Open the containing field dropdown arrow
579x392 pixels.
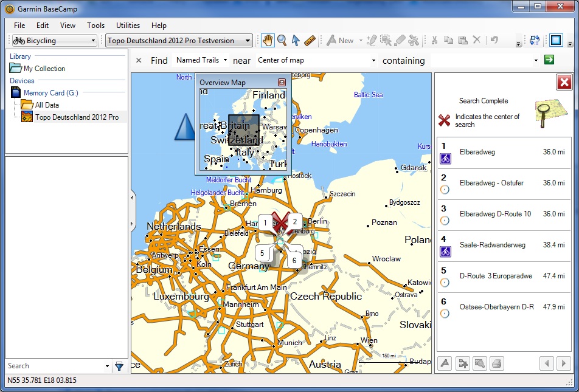(x=536, y=60)
